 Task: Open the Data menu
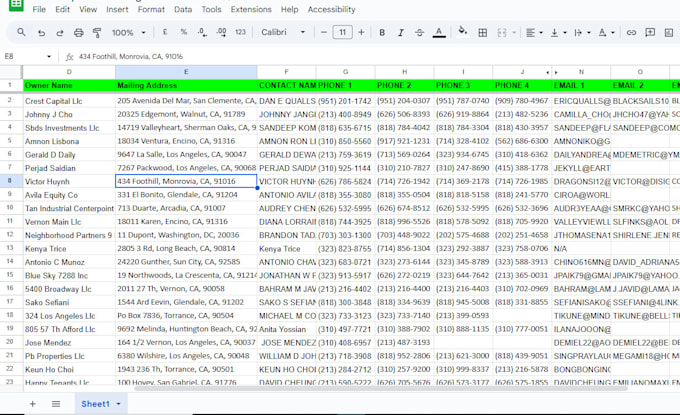pos(183,10)
